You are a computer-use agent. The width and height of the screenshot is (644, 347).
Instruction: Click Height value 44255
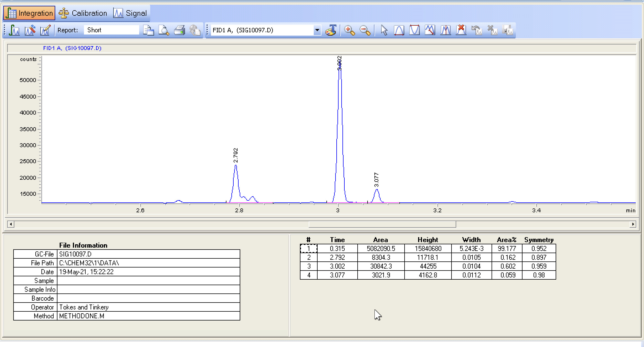click(428, 266)
